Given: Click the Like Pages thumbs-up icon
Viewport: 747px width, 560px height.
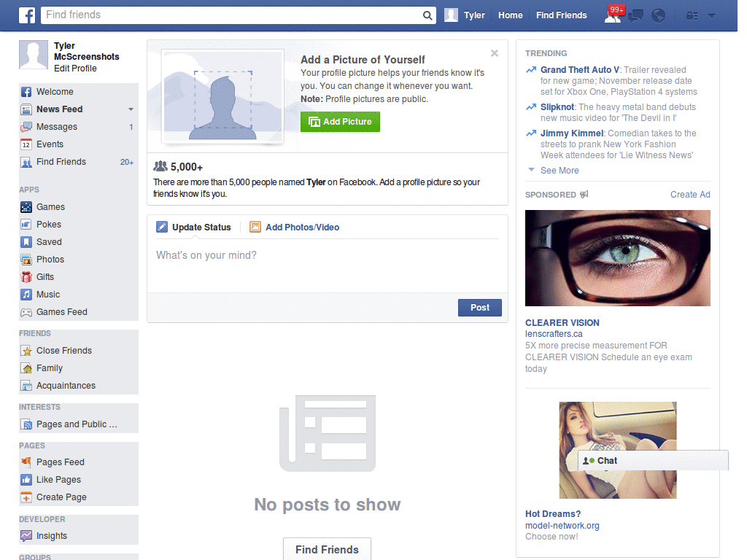Looking at the screenshot, I should click(26, 480).
